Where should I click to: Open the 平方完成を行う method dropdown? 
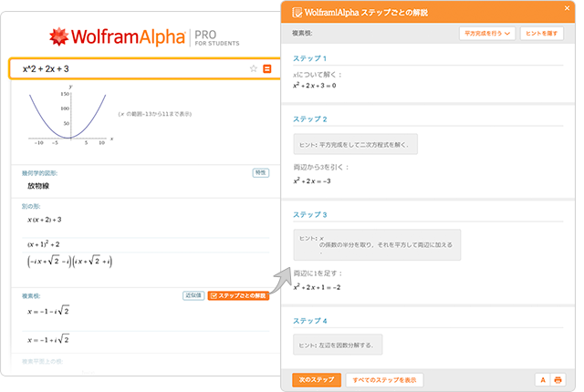487,33
